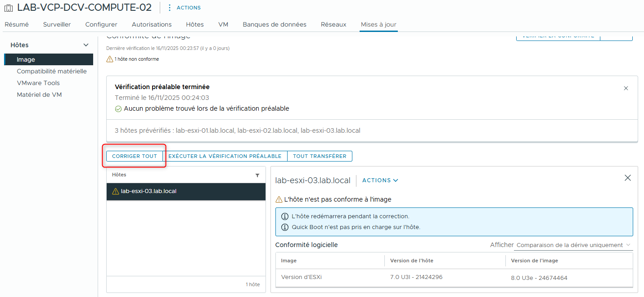Click EXÉCUTER LA VÉRIFICATION PRÉALABLE

[225, 156]
